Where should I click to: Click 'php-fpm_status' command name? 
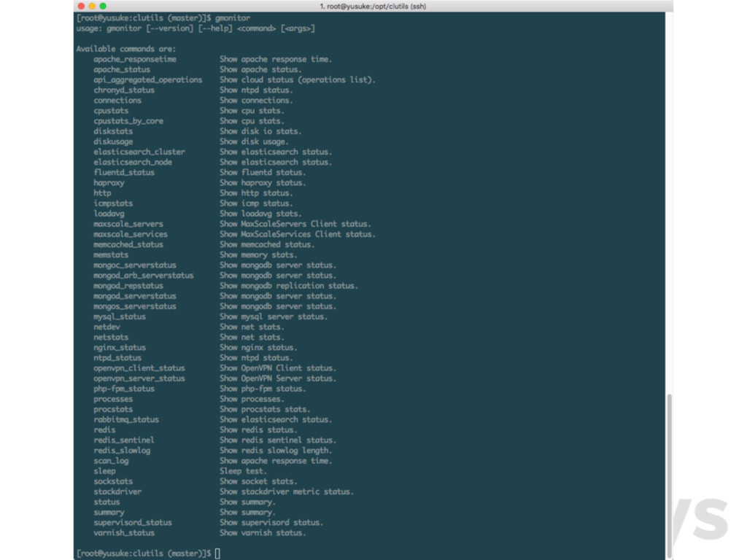tap(124, 389)
